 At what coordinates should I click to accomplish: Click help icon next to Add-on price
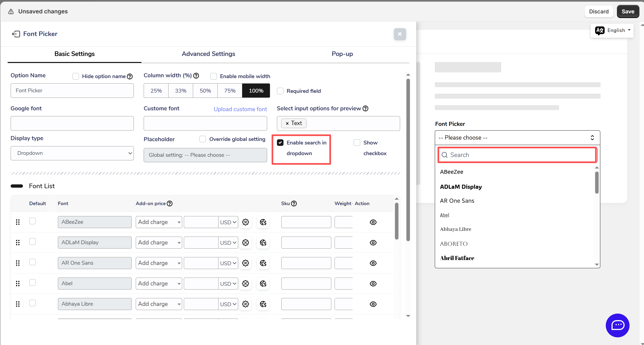(170, 204)
